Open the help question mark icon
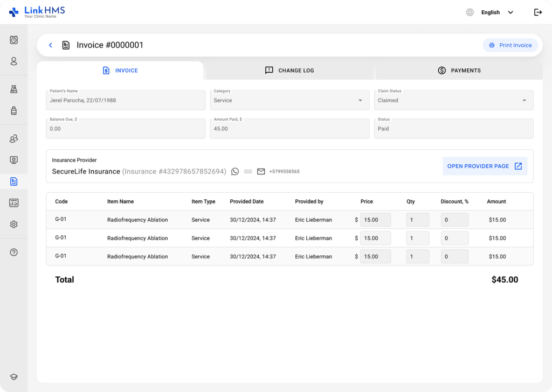The width and height of the screenshot is (552, 392). pos(13,253)
